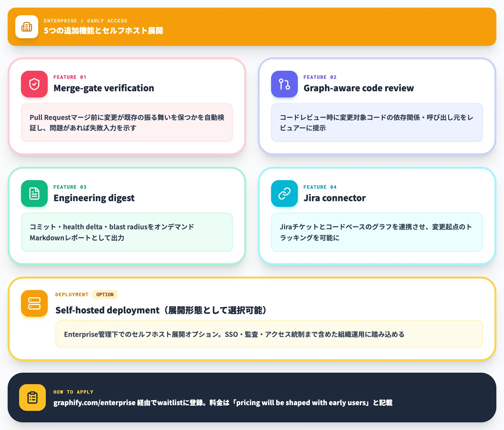The image size is (504, 430).
Task: Click the building icon in the orange header
Action: [27, 27]
